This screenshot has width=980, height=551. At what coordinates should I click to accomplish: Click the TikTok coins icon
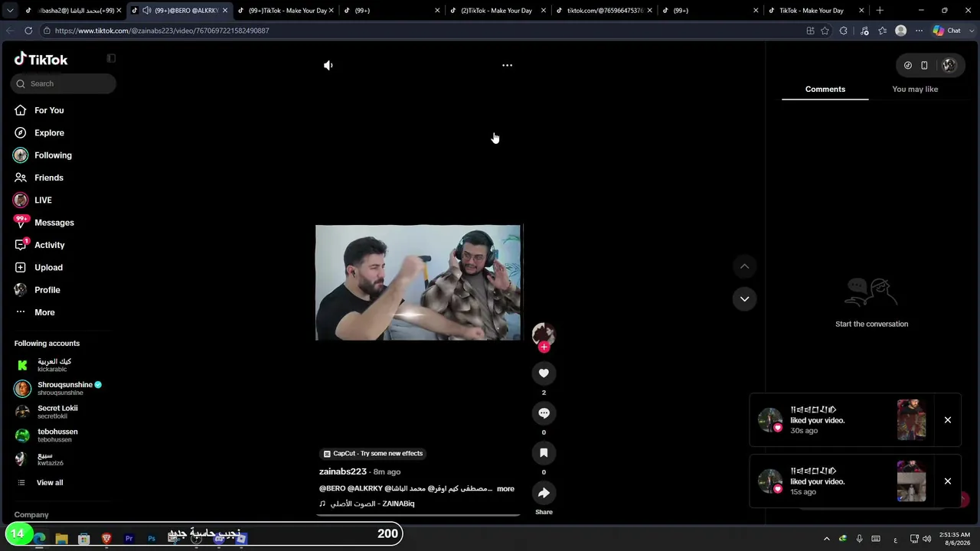(x=908, y=66)
